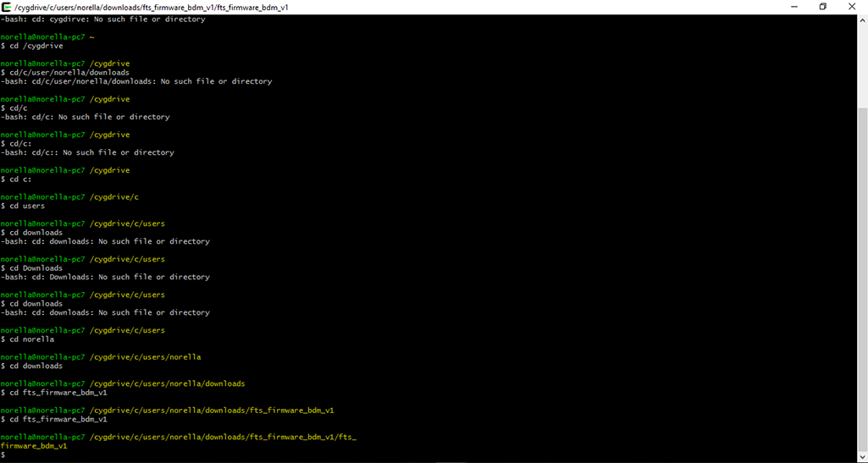Click the '$ cd norella' command line
The width and height of the screenshot is (868, 463).
click(x=28, y=339)
